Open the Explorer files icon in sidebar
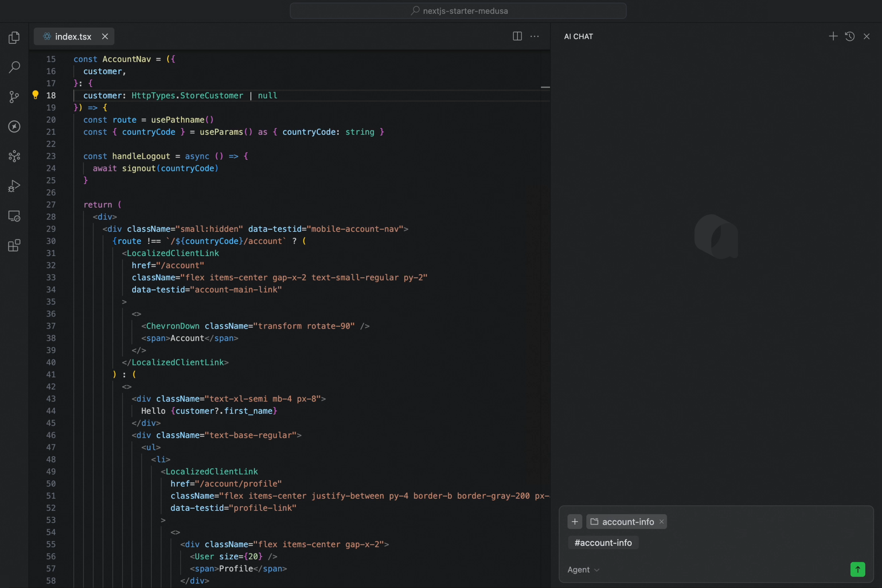The width and height of the screenshot is (882, 588). (14, 38)
